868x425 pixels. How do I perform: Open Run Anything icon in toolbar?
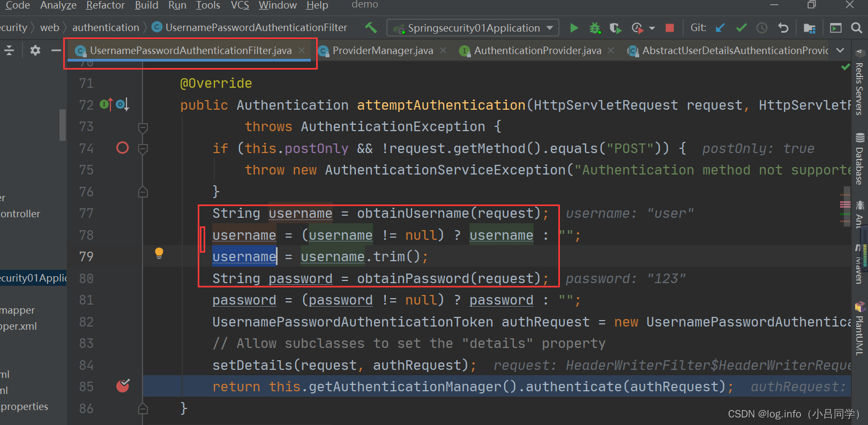click(x=835, y=28)
